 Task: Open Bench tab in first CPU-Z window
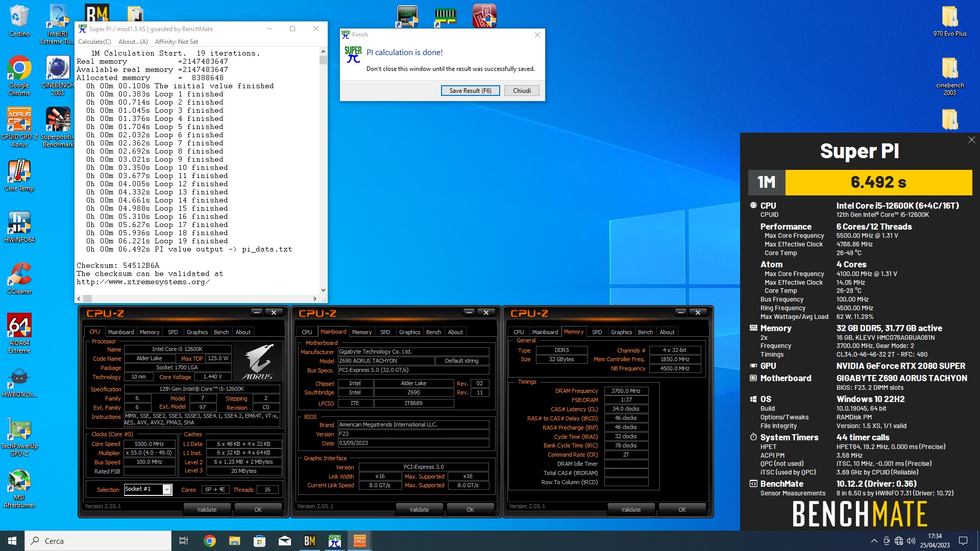click(x=221, y=332)
